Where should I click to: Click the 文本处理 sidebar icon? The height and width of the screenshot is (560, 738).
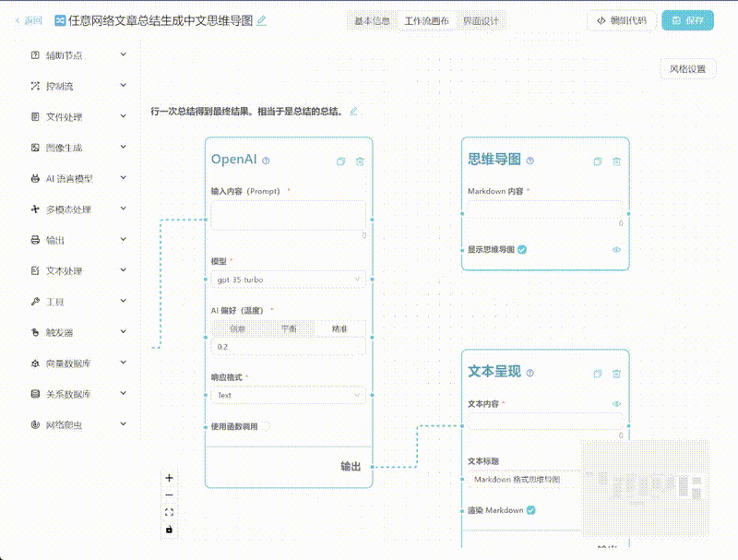[35, 270]
